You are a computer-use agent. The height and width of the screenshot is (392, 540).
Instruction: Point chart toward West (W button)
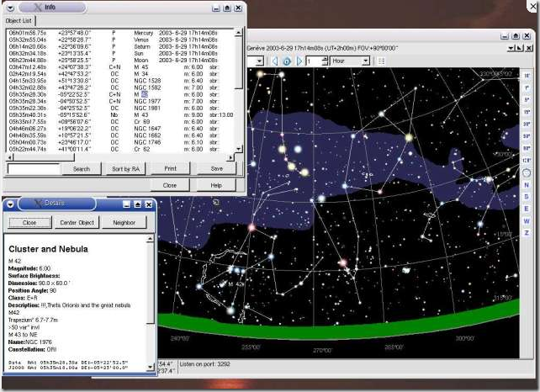tap(527, 220)
